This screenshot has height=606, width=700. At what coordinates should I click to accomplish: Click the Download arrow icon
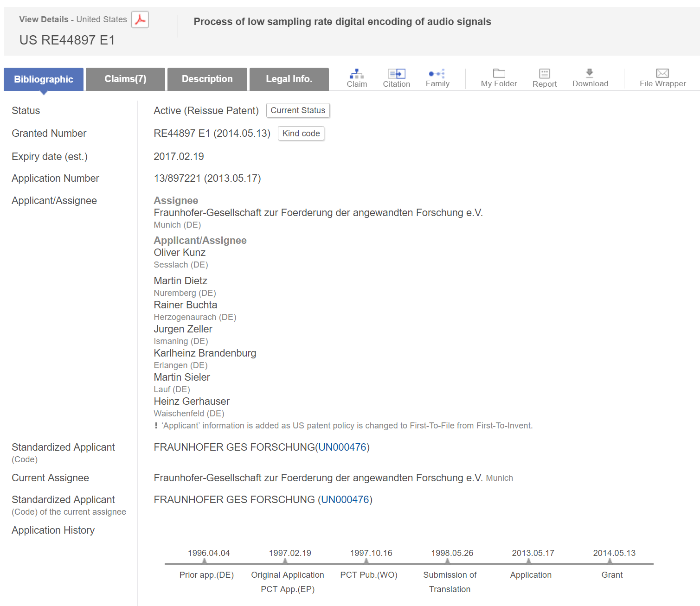point(590,73)
